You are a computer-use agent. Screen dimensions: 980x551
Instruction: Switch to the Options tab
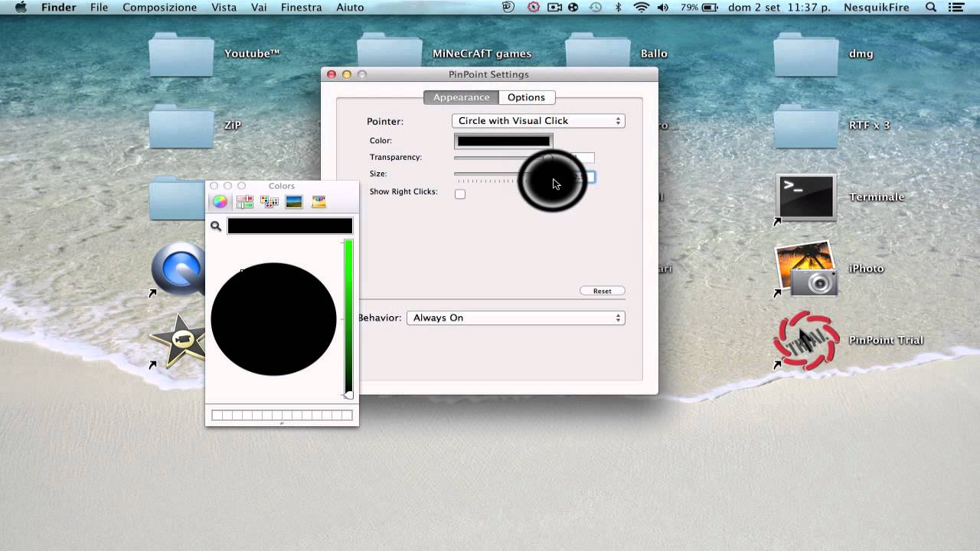click(526, 97)
